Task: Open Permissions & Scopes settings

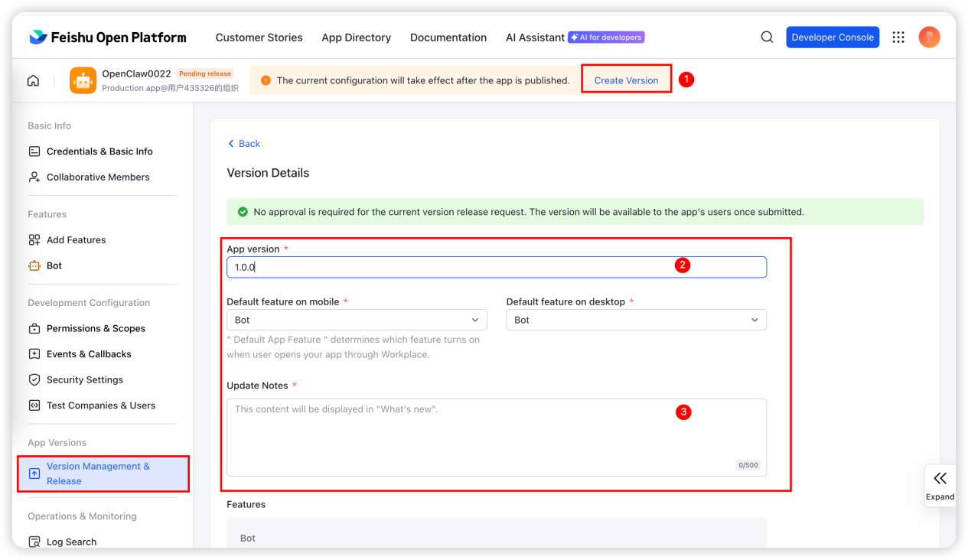Action: point(96,328)
